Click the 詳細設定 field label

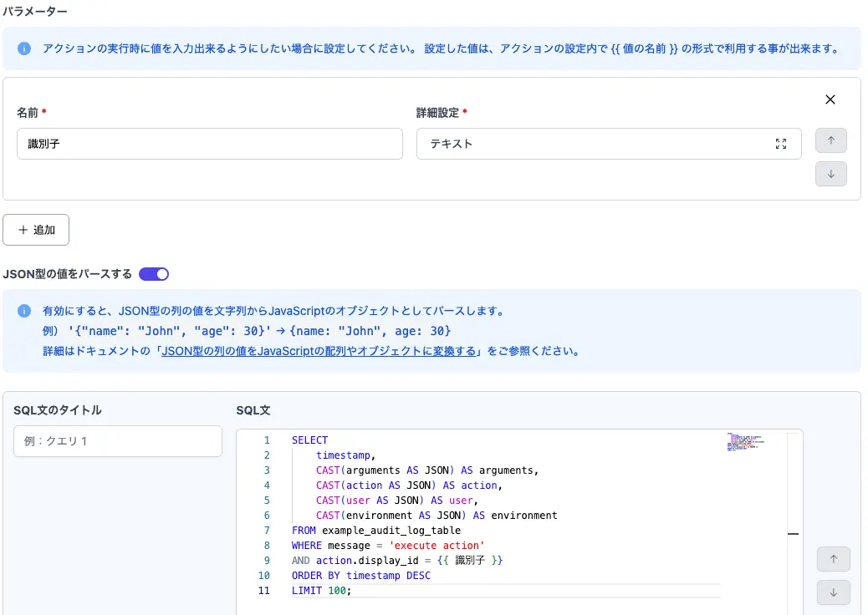(x=438, y=113)
